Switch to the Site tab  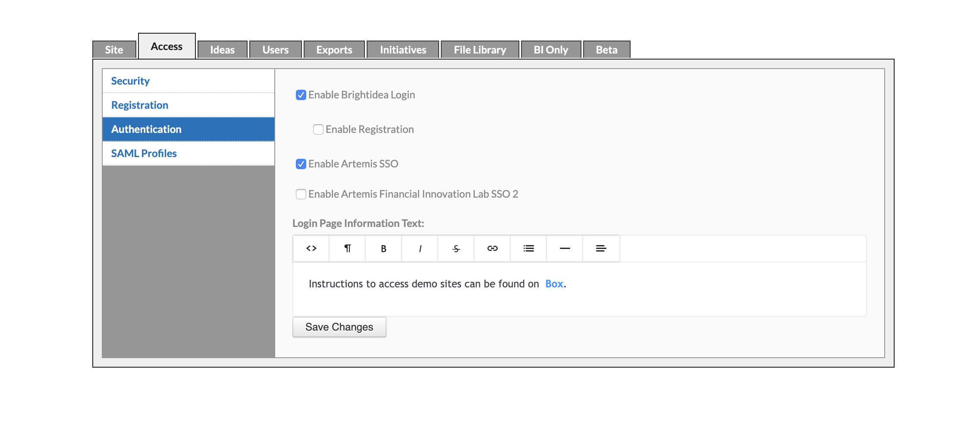pos(114,50)
